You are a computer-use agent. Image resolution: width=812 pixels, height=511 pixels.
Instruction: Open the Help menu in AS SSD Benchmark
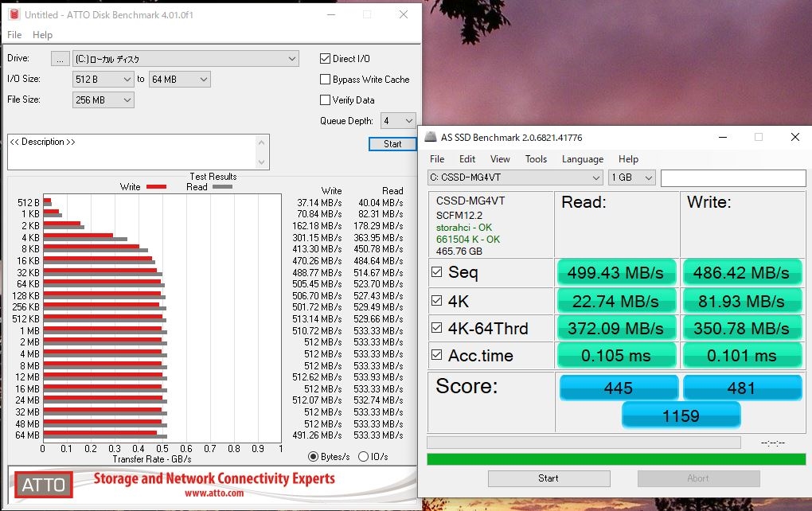click(628, 159)
